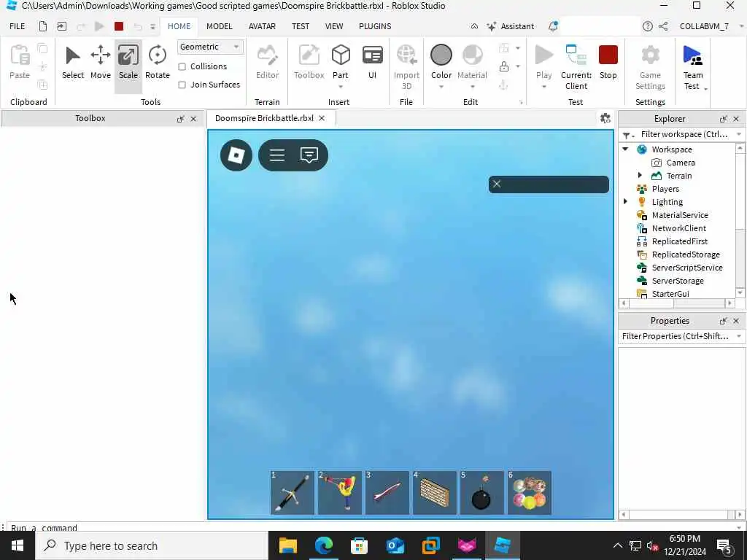This screenshot has width=747, height=560.
Task: Open the FILE menu
Action: 18,26
